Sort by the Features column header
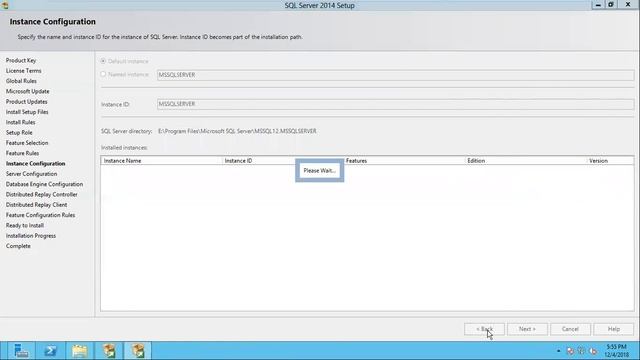This screenshot has height=360, width=640. [x=404, y=161]
